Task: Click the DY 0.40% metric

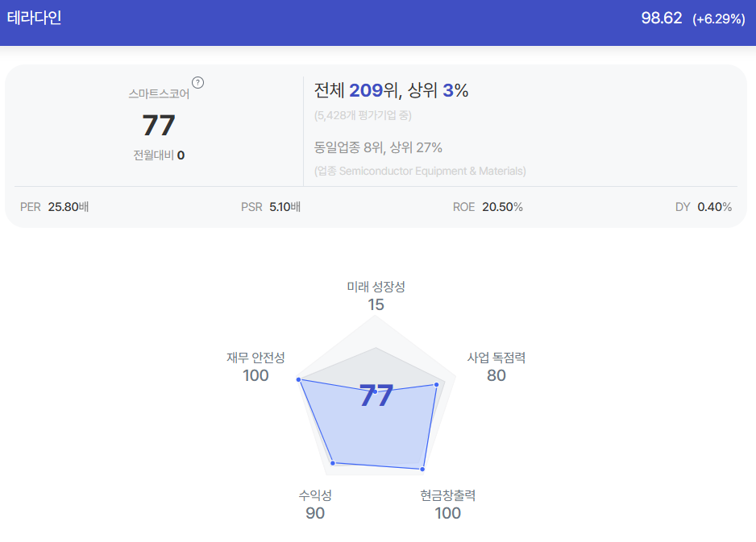Action: [x=704, y=207]
